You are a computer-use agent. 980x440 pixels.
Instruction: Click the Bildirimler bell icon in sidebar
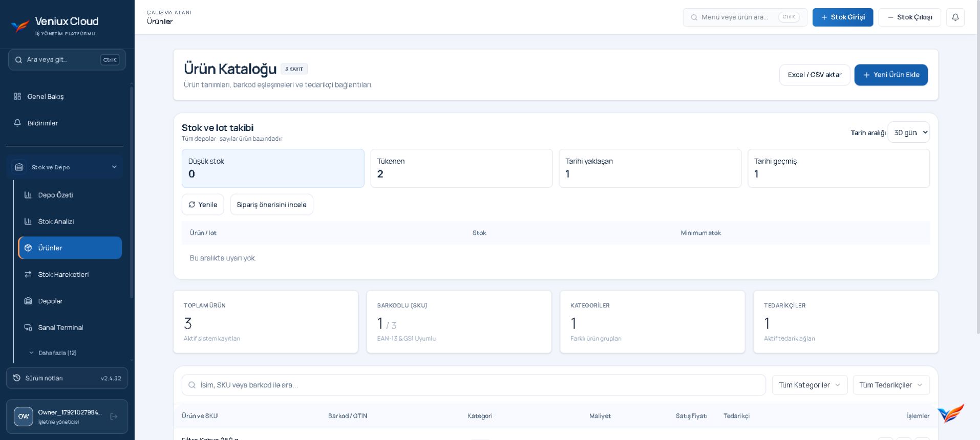click(17, 123)
